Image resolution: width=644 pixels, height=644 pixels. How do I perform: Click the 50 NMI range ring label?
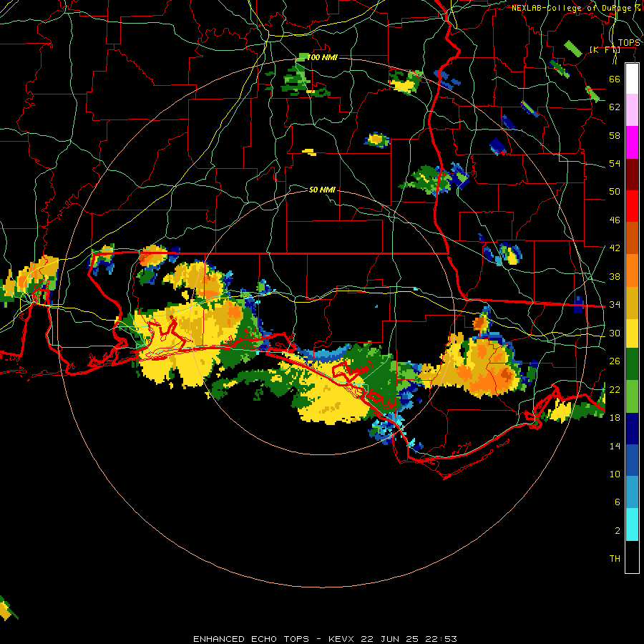coord(323,190)
